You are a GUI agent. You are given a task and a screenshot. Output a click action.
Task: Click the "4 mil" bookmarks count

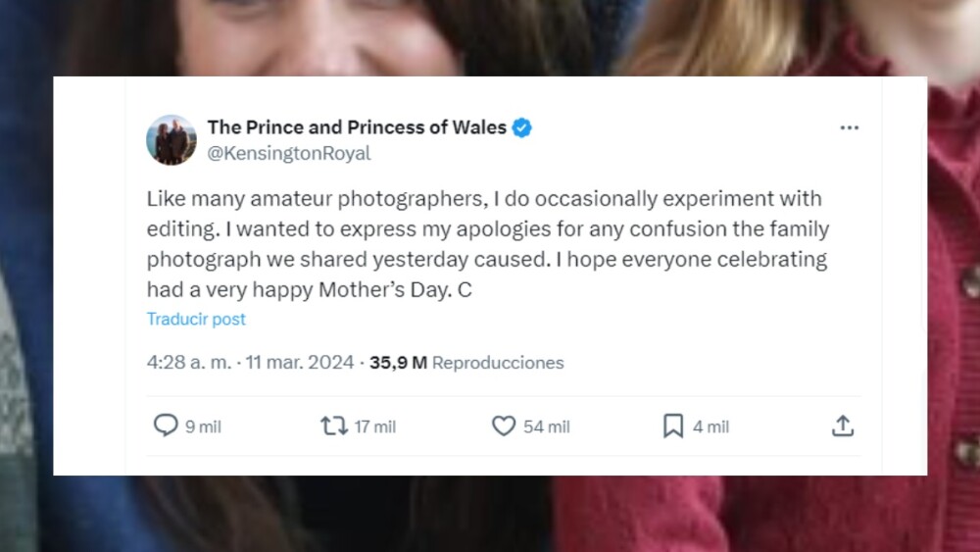[x=710, y=427]
